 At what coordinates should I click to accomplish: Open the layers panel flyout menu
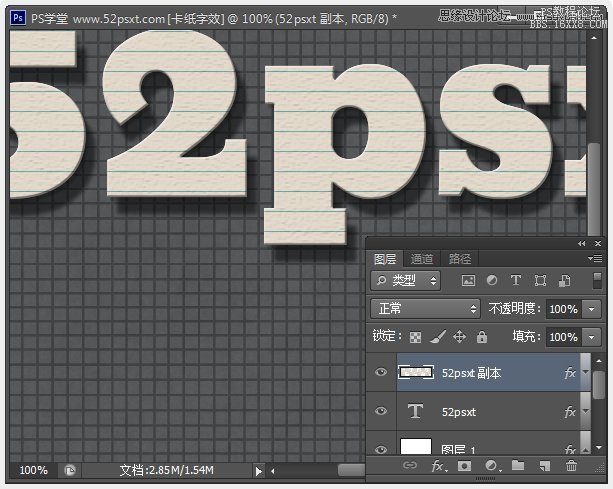click(x=595, y=258)
